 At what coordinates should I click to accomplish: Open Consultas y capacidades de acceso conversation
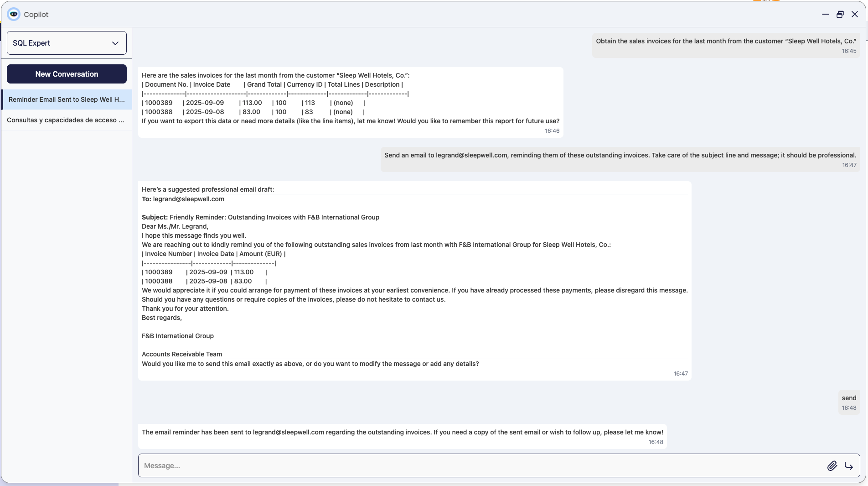tap(67, 120)
